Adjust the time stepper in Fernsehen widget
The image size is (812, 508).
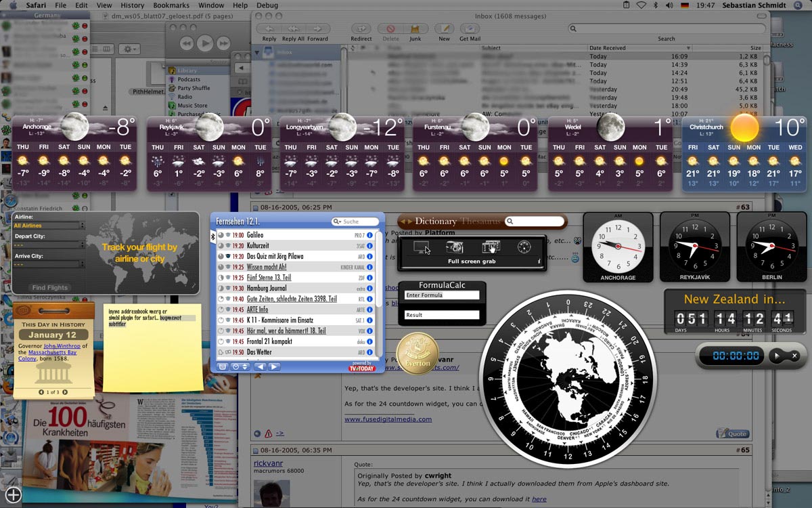coord(245,366)
